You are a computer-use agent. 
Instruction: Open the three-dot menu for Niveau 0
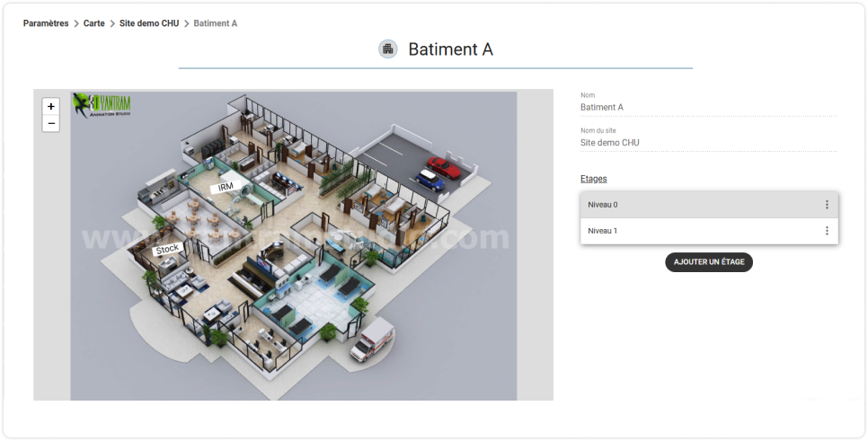827,205
